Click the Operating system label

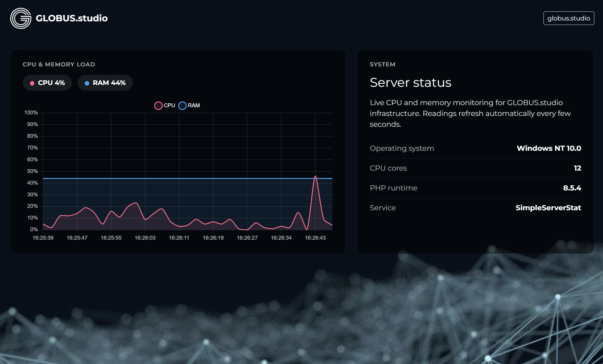pos(402,148)
